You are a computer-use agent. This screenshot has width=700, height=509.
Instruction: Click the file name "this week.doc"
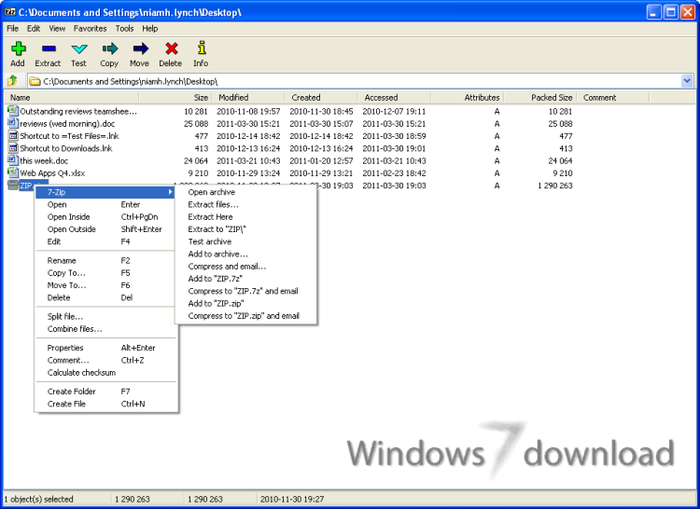click(x=44, y=161)
